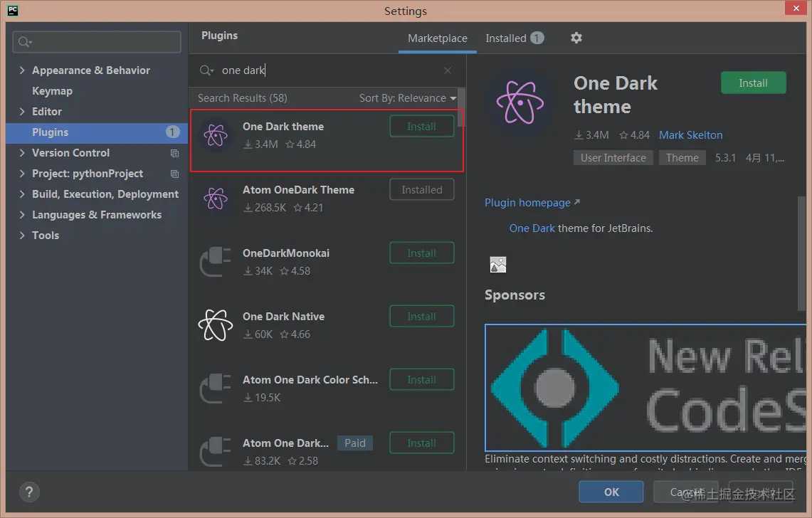812x518 pixels.
Task: Click the One Dark theme atom icon in list
Action: coord(216,136)
